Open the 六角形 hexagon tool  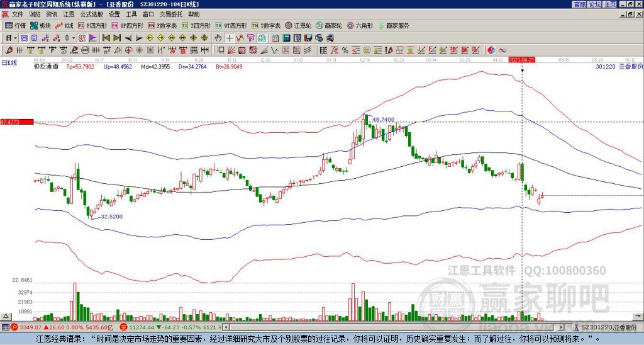[360, 25]
